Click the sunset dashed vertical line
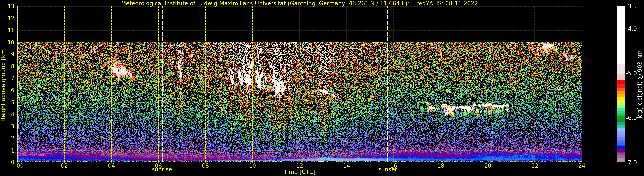 click(x=388, y=84)
